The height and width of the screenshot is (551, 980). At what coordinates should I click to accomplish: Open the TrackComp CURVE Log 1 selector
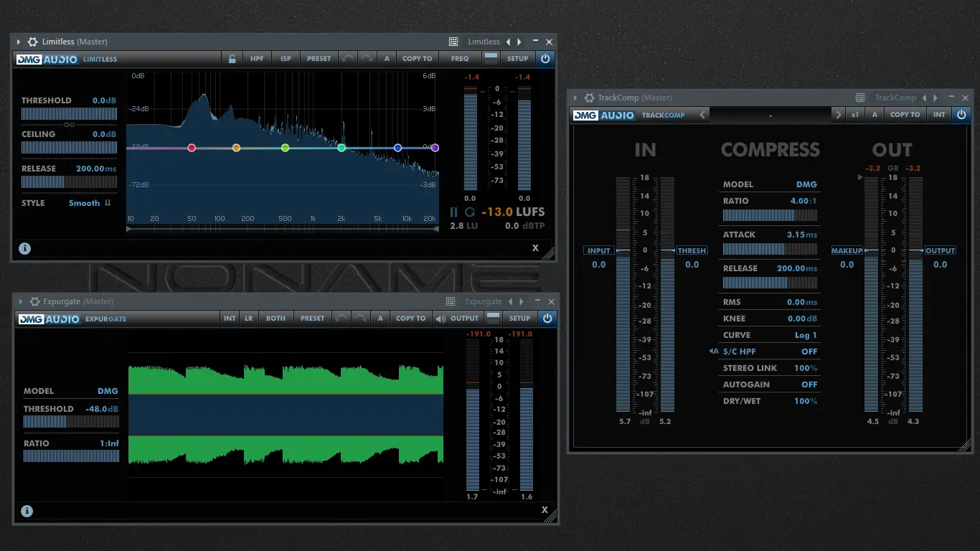(x=806, y=335)
